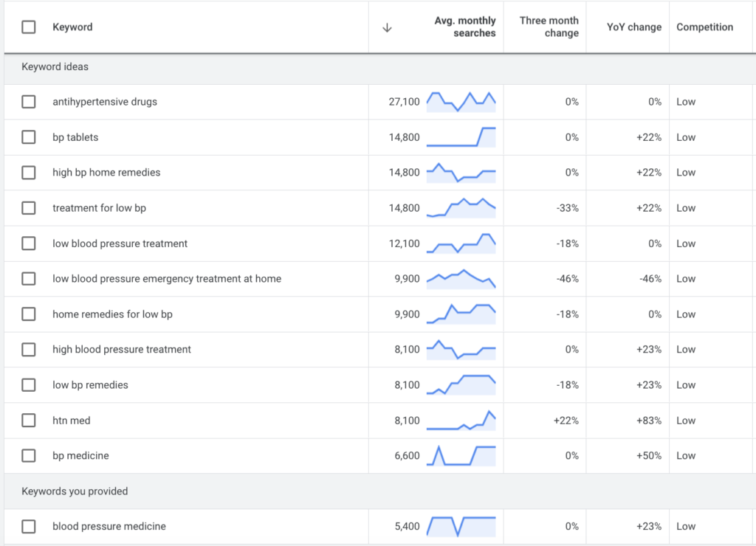The height and width of the screenshot is (546, 756).
Task: Sort by the Keyword column header
Action: (72, 27)
